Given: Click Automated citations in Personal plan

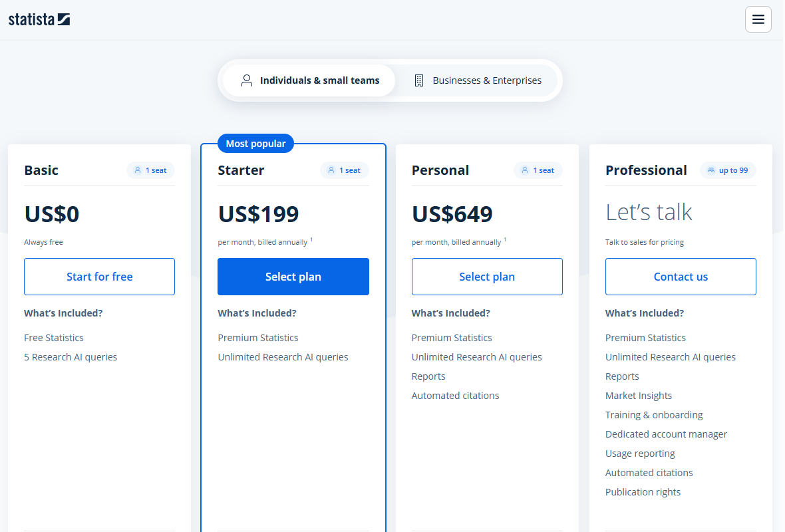Looking at the screenshot, I should [x=456, y=396].
